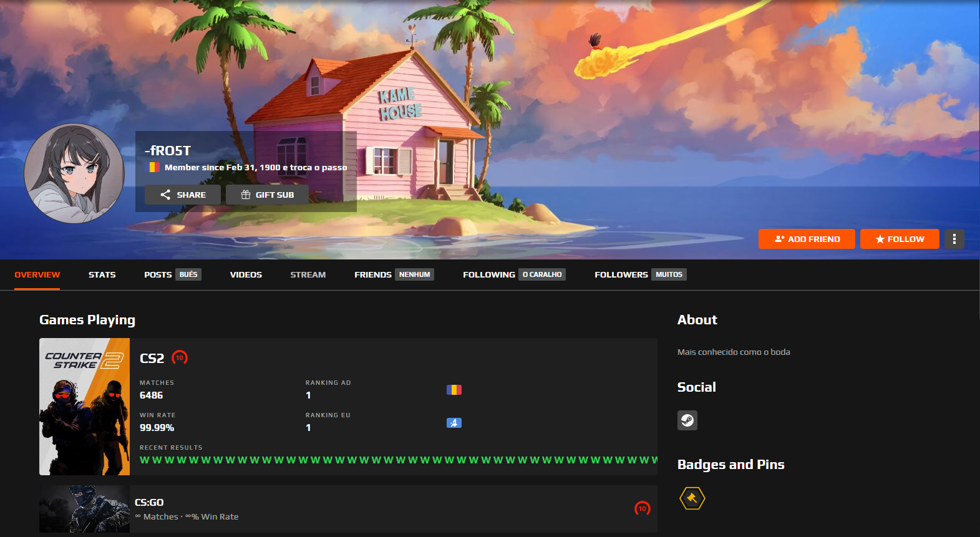Click the 'Matches · ∞% Win Rate' line
This screenshot has width=980, height=537.
pyautogui.click(x=187, y=516)
